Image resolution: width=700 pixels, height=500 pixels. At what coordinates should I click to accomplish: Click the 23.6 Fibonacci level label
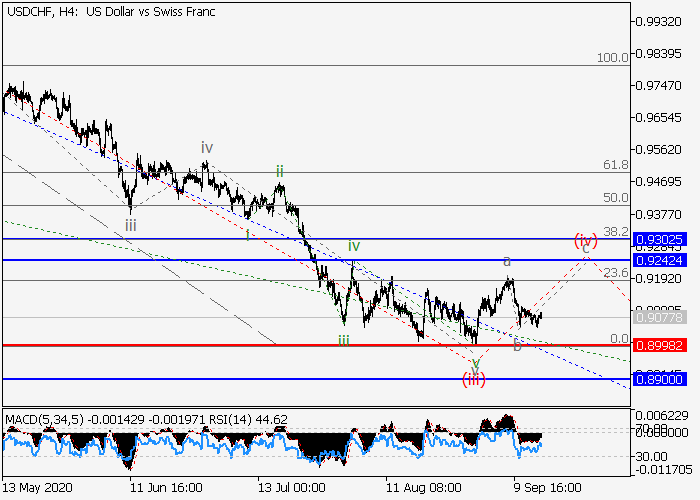[x=616, y=273]
